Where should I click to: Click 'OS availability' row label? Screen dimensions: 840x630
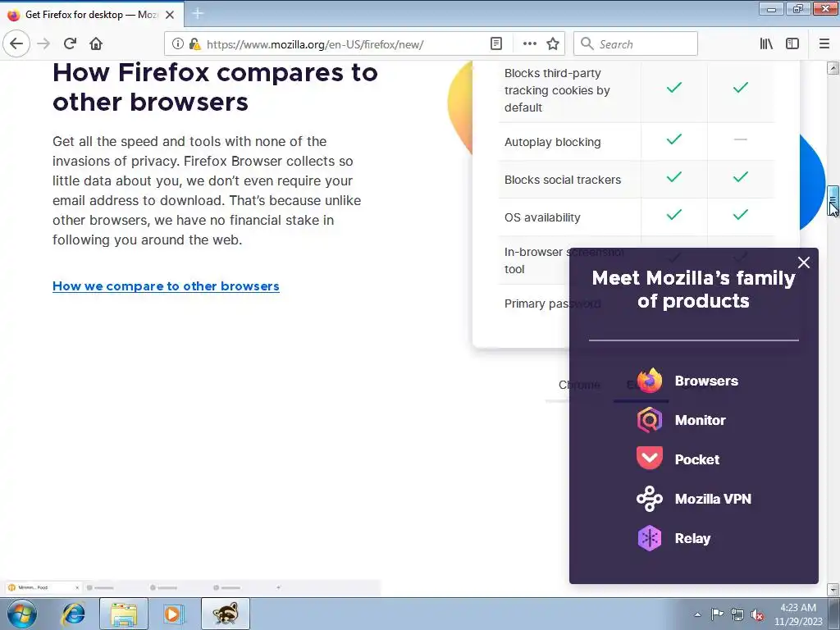(x=542, y=217)
